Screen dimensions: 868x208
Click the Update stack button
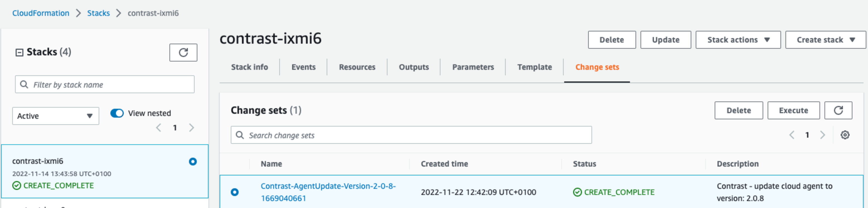coord(665,40)
